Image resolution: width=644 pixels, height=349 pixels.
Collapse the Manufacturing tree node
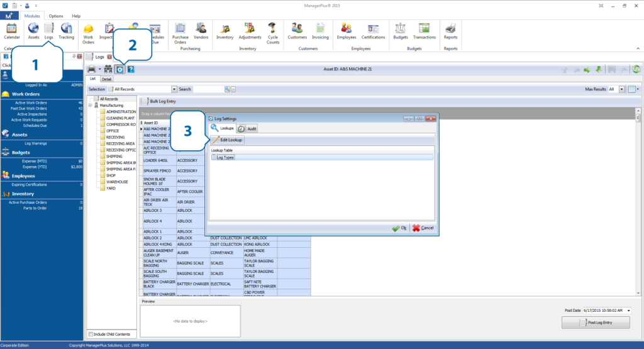point(90,106)
